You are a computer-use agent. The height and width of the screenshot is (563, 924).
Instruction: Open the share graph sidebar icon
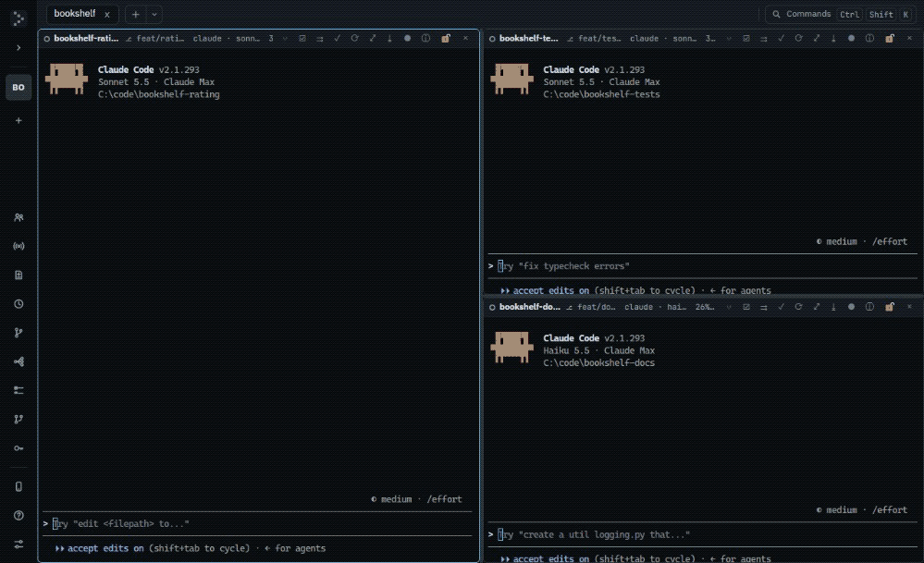pos(18,361)
